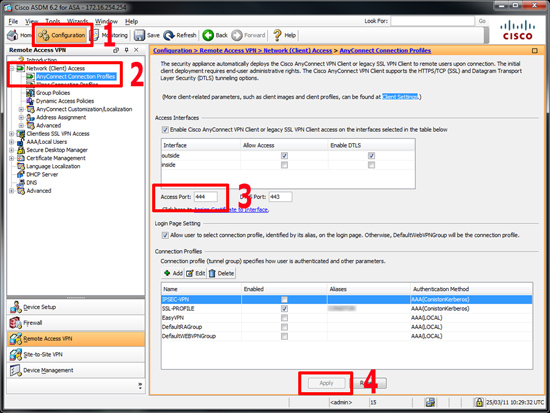The image size is (550, 413).
Task: Toggle Allow Access for inside interface
Action: click(284, 165)
